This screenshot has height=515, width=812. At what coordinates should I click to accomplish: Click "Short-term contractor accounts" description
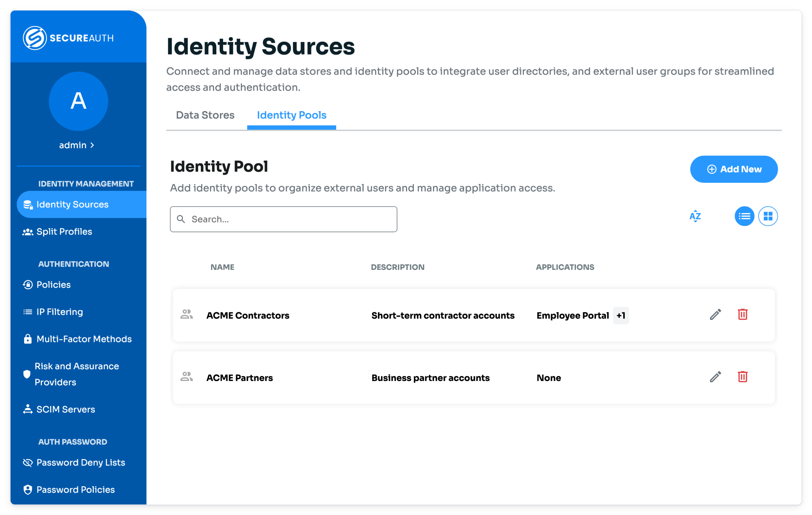(443, 315)
